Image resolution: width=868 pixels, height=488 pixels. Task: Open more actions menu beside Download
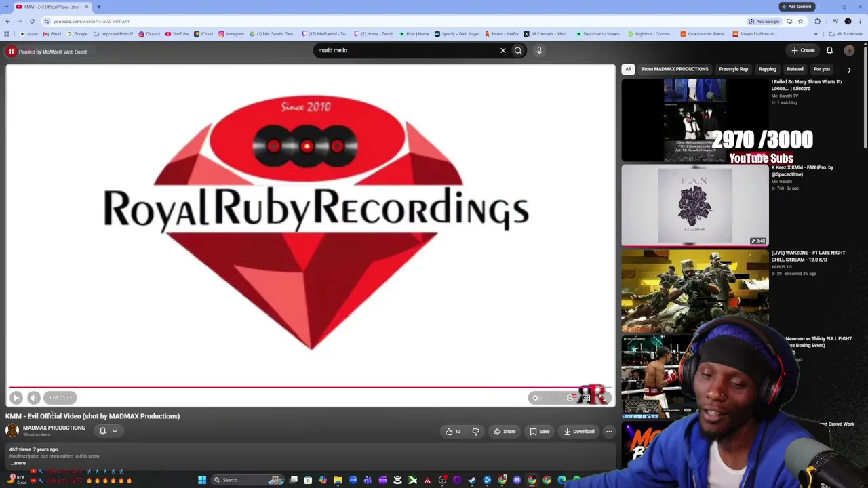pyautogui.click(x=609, y=431)
